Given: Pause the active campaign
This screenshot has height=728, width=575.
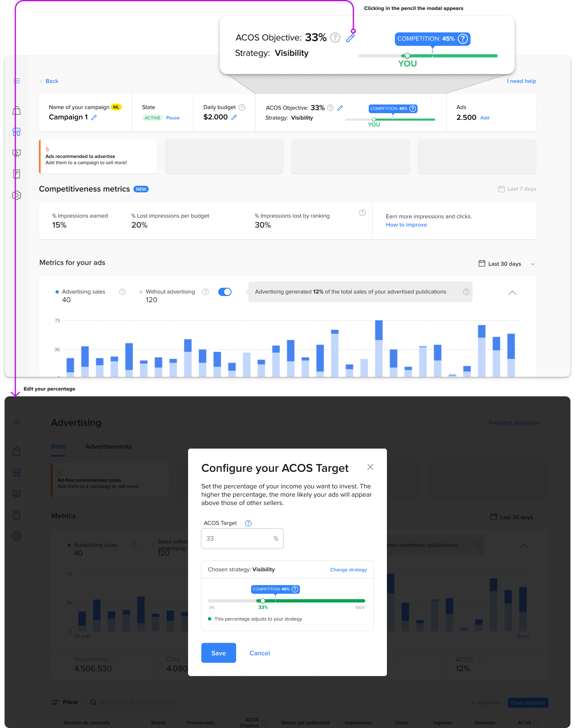Looking at the screenshot, I should pos(173,118).
